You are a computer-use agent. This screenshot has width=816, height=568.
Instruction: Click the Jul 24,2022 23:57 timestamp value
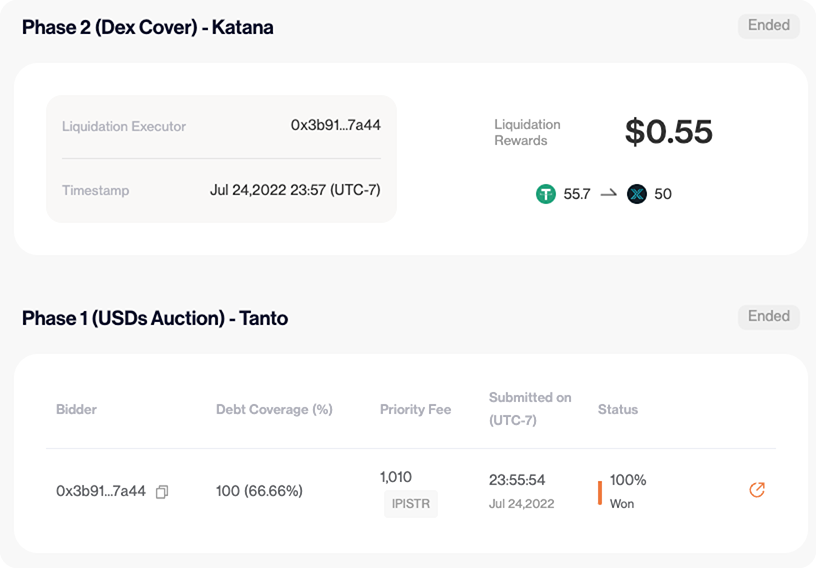click(x=295, y=190)
